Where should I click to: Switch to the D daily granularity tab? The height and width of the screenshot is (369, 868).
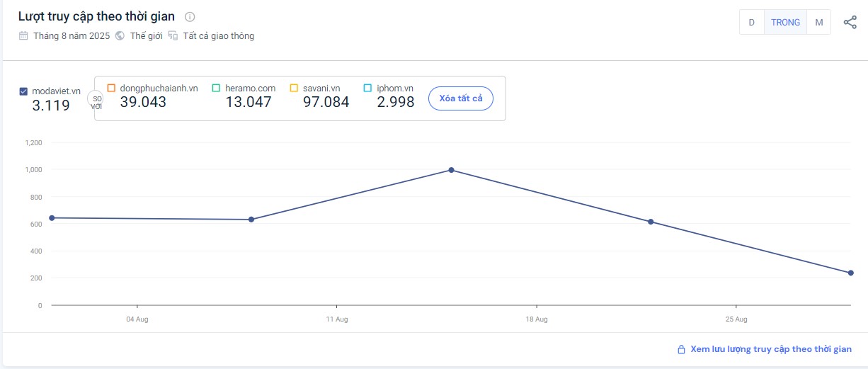(751, 23)
